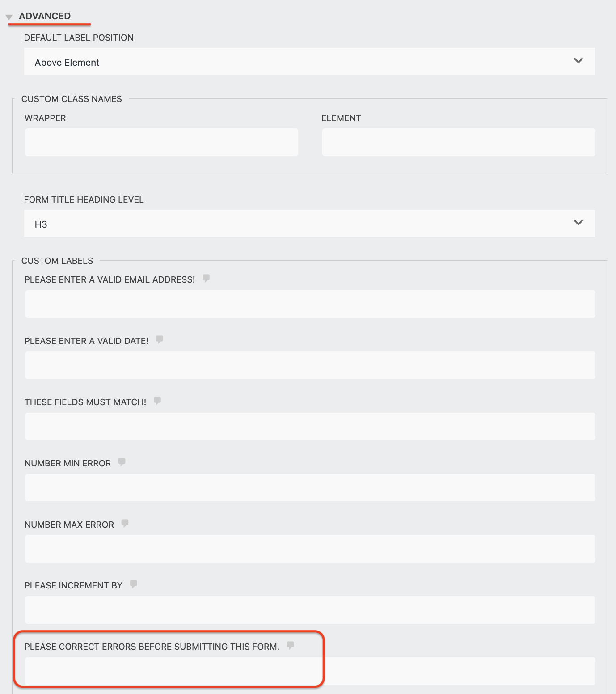616x694 pixels.
Task: Click the Please Increment By input field
Action: point(310,609)
